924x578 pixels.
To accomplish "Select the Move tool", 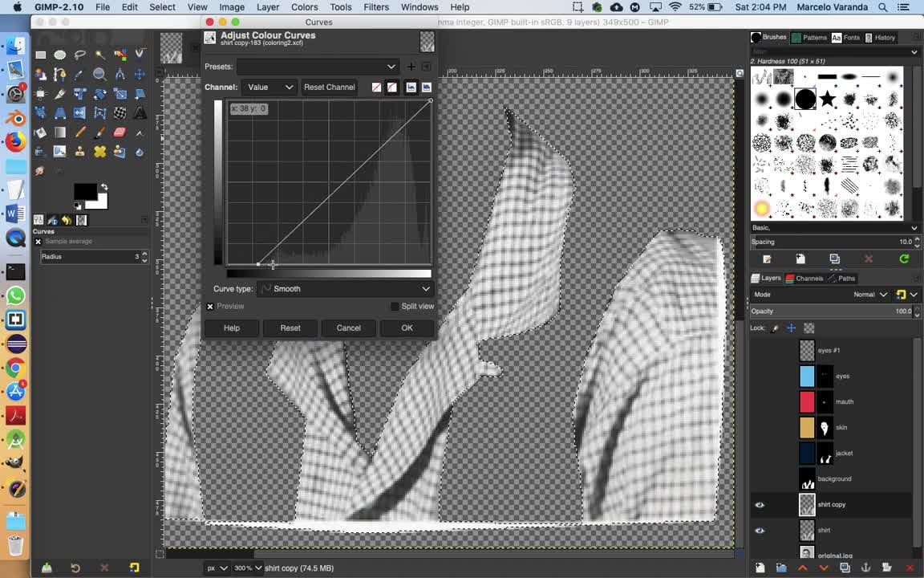I will [x=140, y=75].
